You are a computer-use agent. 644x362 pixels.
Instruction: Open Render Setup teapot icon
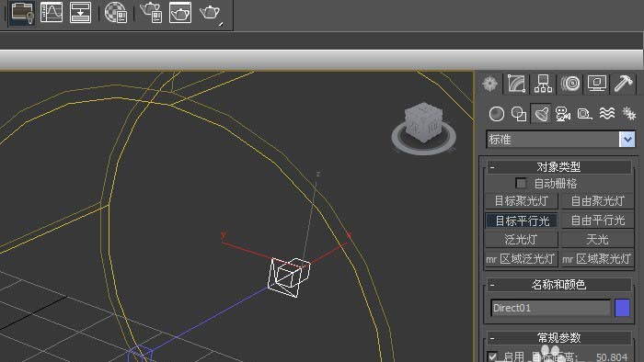click(x=151, y=12)
